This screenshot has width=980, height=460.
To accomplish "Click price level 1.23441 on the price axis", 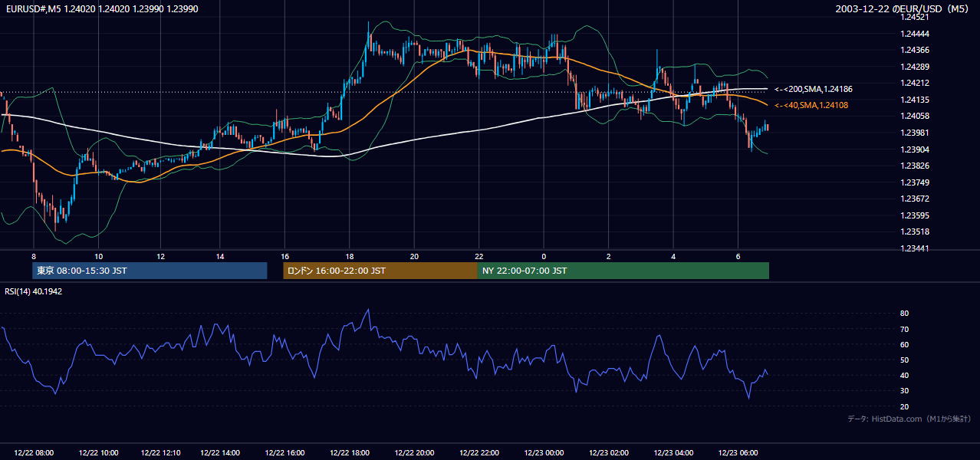I will click(915, 248).
